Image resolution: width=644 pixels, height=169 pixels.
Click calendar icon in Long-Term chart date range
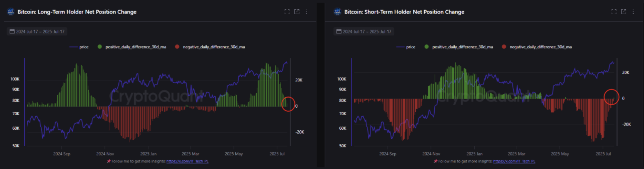(12, 32)
